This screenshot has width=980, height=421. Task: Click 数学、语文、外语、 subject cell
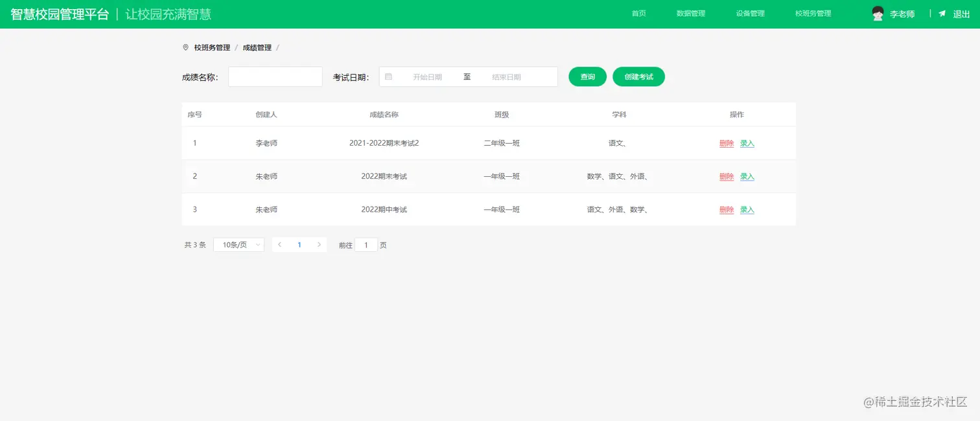coord(619,176)
